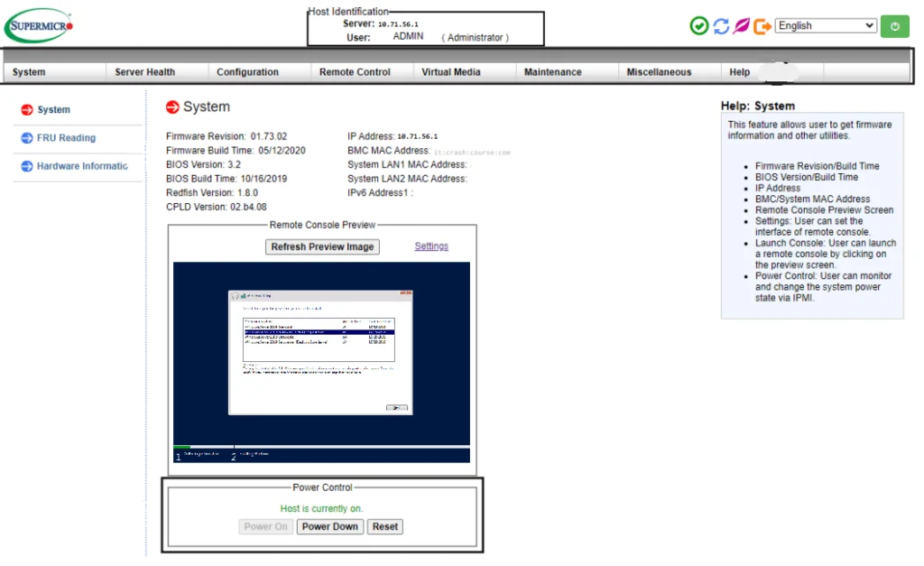Open the Remote Control menu
The width and height of the screenshot is (924, 566).
click(x=355, y=72)
